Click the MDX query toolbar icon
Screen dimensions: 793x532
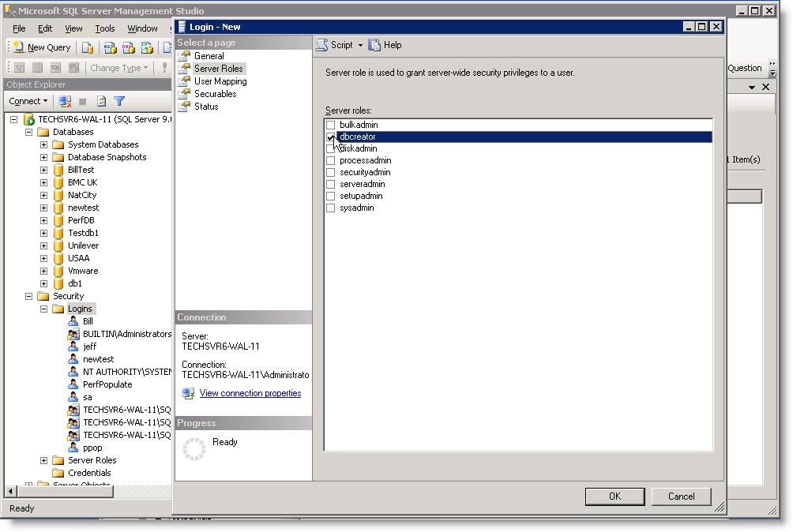coord(110,47)
